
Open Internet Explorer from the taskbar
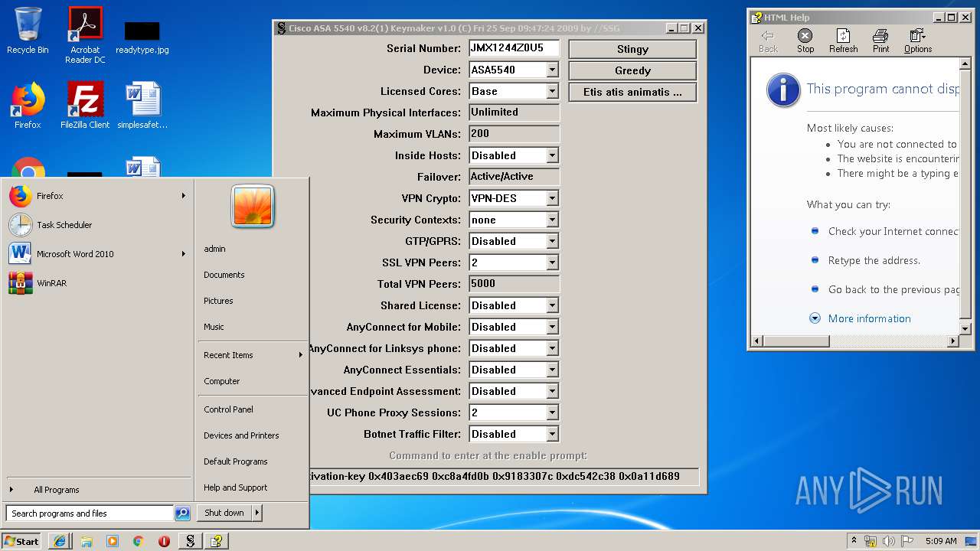60,541
